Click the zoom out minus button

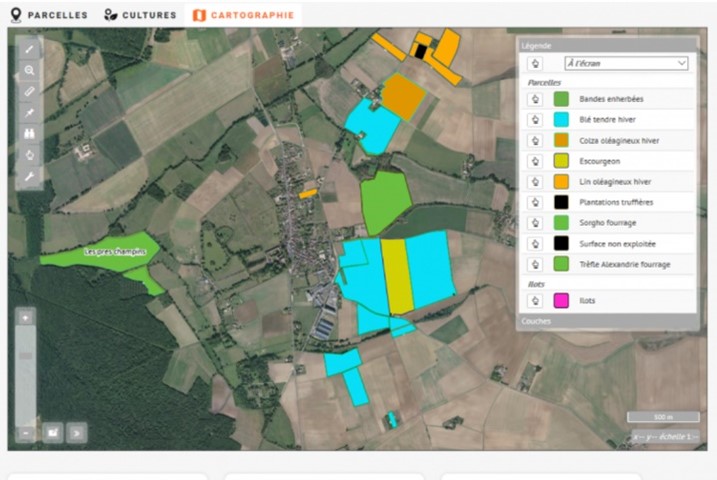[26, 433]
